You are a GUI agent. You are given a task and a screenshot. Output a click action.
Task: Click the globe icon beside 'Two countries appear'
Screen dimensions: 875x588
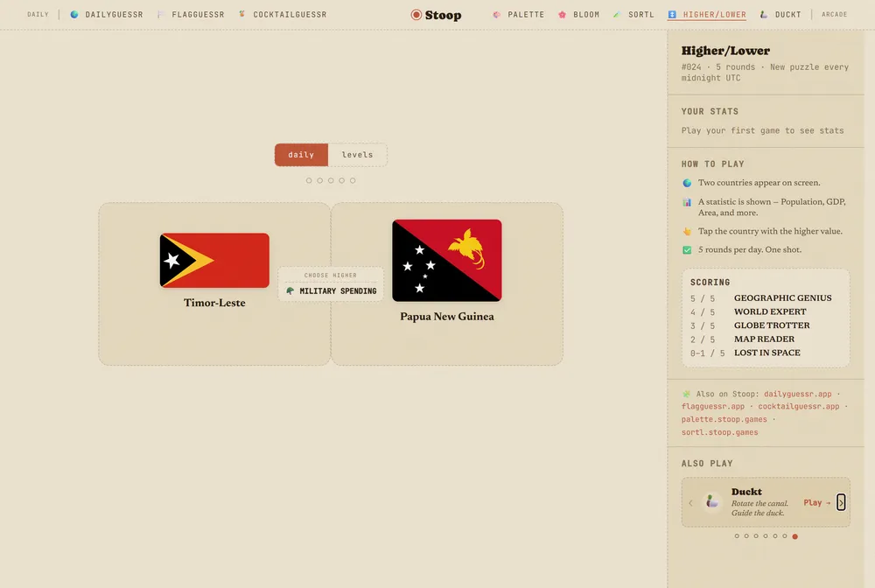[x=687, y=183]
